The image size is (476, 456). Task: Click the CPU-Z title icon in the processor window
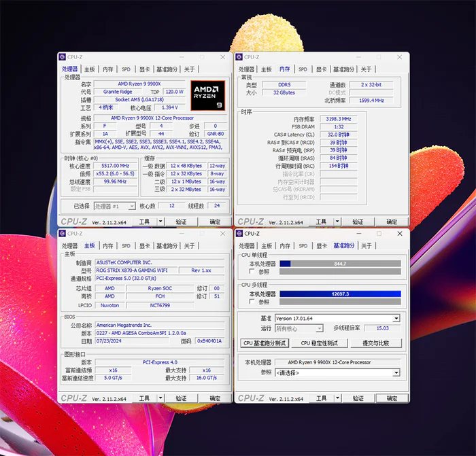tap(63, 57)
